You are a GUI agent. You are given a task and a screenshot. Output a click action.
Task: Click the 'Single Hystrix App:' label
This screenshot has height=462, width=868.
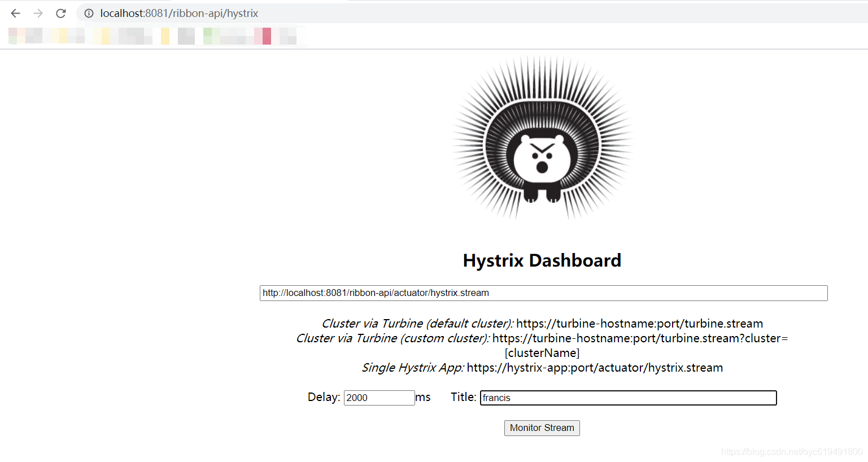[413, 368]
